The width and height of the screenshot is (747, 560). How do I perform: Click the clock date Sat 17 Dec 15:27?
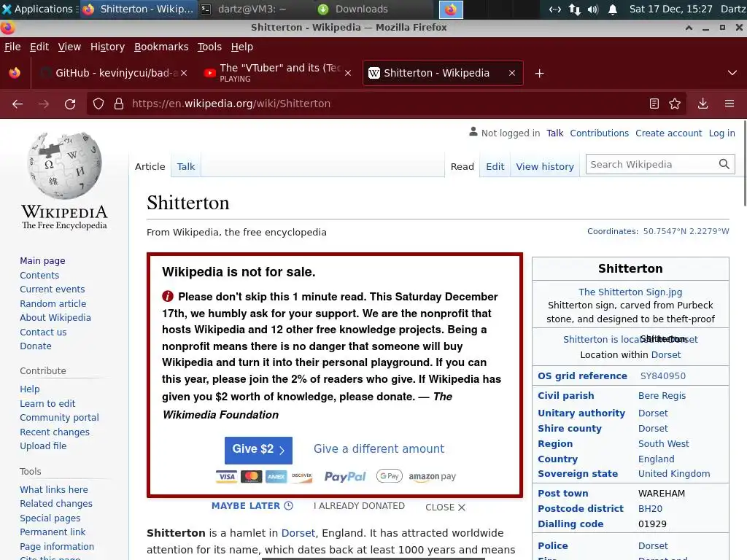point(671,9)
